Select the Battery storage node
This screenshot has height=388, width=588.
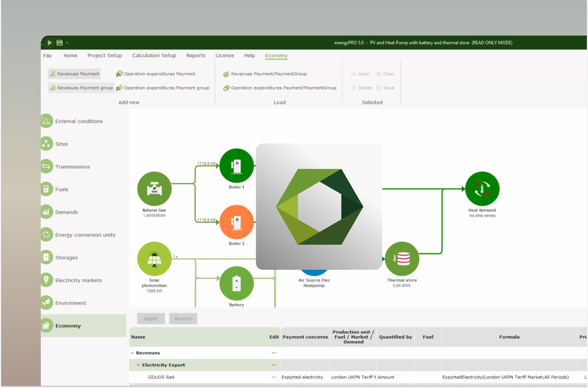pyautogui.click(x=236, y=283)
